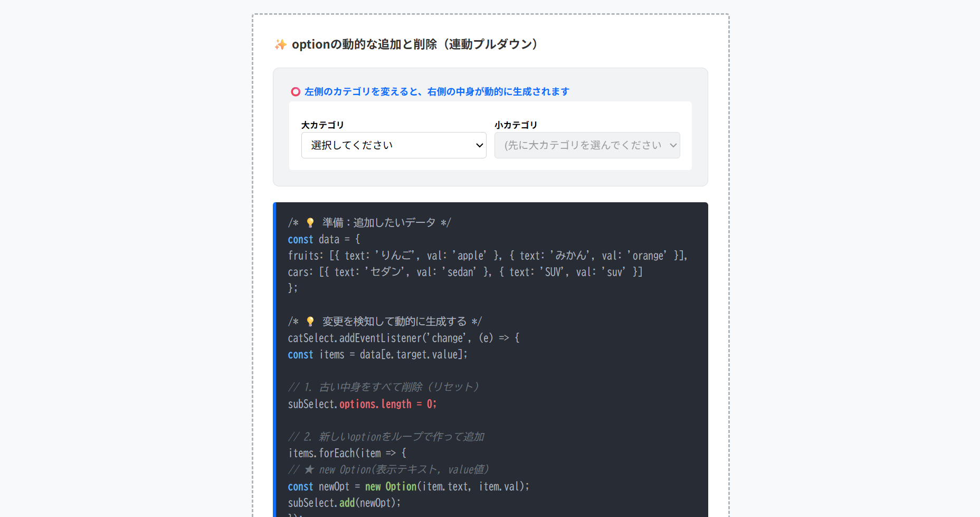980x517 pixels.
Task: Click the sparkles icon in the heading
Action: pos(280,44)
